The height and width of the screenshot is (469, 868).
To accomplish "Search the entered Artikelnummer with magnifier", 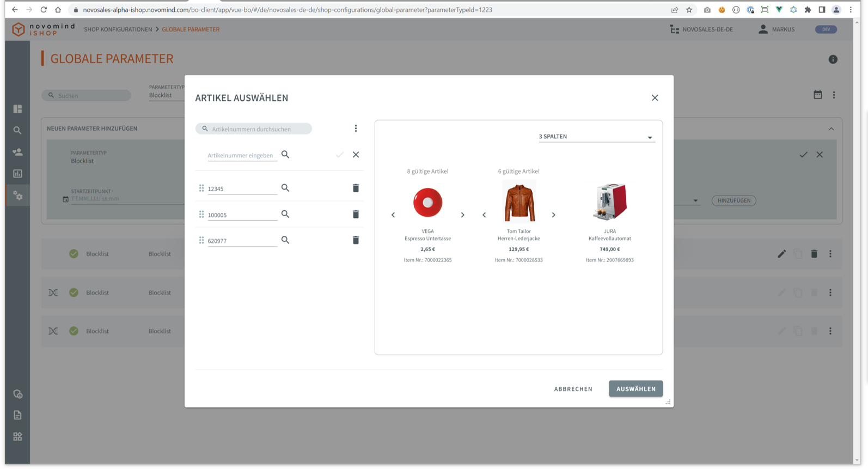I will click(x=285, y=155).
